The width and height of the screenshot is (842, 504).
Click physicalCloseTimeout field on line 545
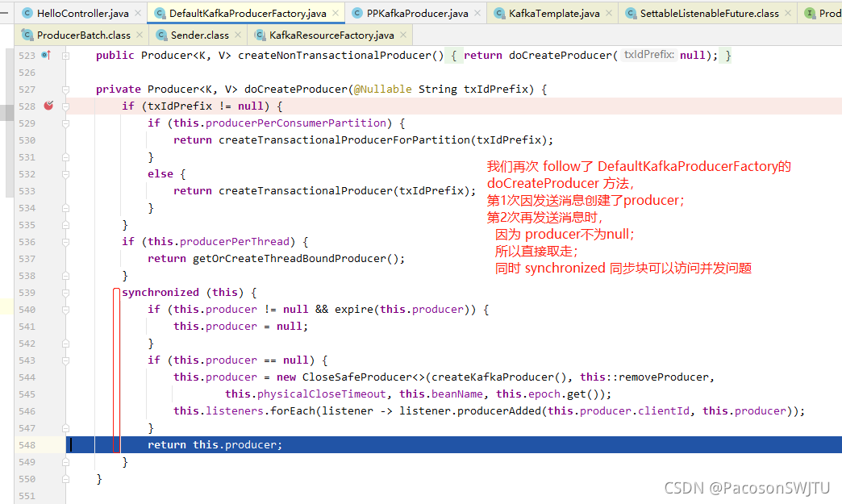coord(322,394)
